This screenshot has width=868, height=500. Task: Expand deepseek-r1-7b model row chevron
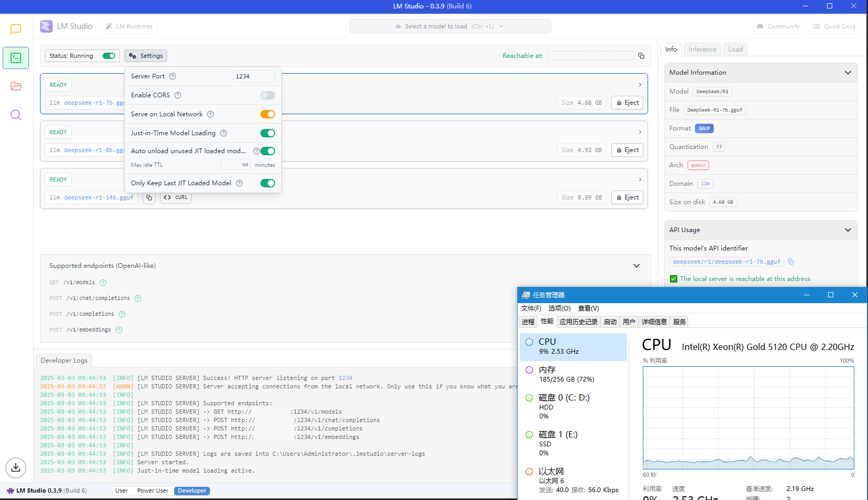pyautogui.click(x=640, y=85)
